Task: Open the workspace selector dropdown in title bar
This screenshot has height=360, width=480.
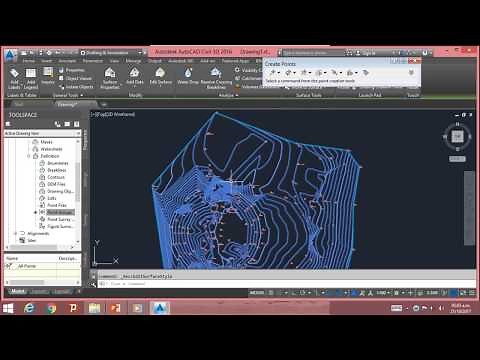Action: coord(113,53)
